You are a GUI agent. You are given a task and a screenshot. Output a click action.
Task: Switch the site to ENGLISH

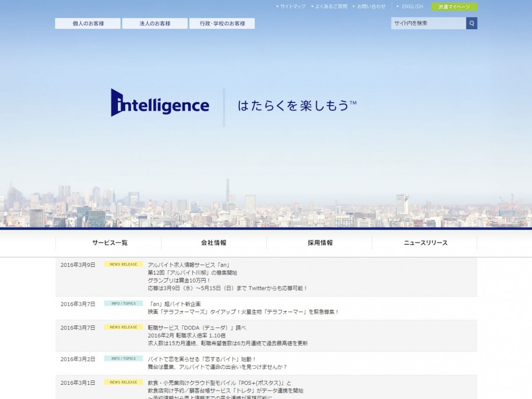[x=412, y=7]
